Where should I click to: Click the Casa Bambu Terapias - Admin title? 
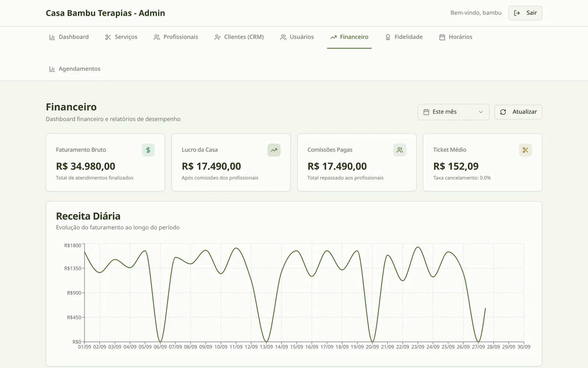(x=105, y=13)
